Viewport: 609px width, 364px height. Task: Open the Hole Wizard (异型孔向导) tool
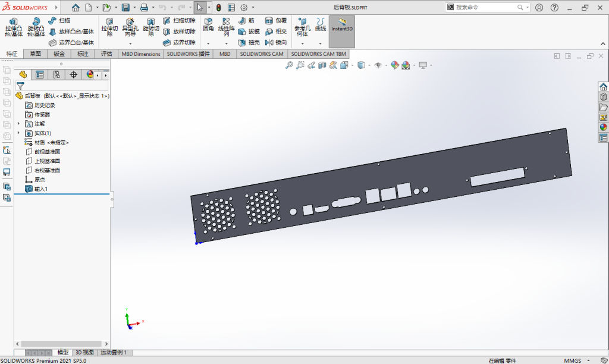coord(130,27)
